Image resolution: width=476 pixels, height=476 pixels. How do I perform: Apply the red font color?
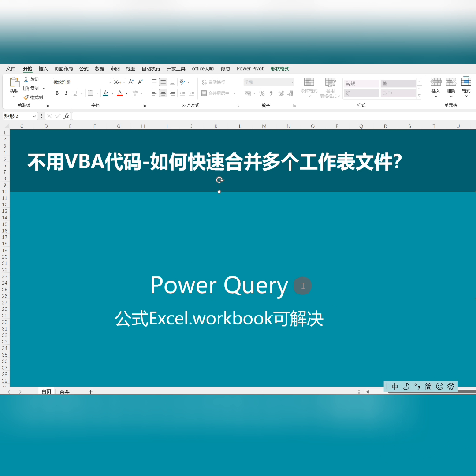[120, 93]
